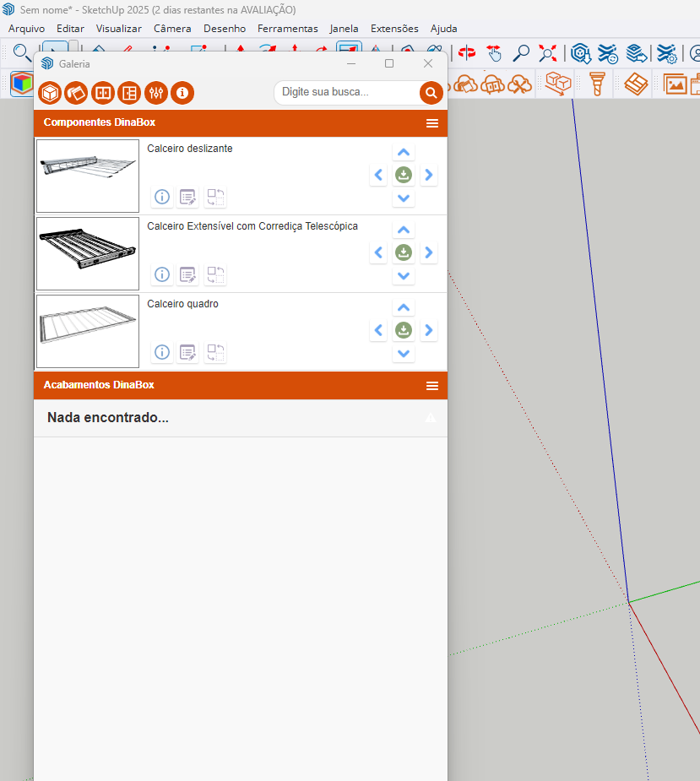The image size is (700, 781).
Task: Open the Acabamentos DinaBox hamburger menu
Action: [x=432, y=386]
